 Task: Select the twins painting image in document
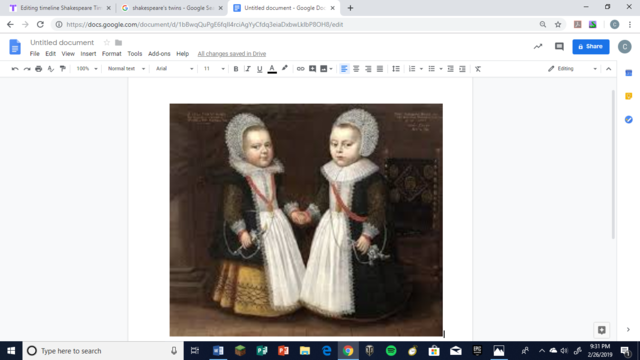[306, 220]
